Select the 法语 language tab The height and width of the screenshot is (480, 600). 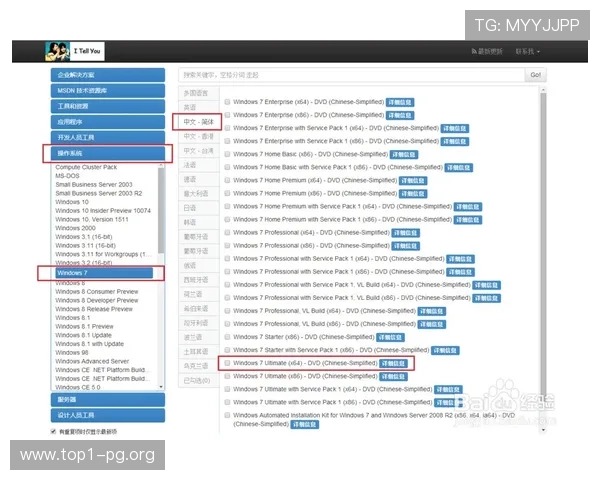pyautogui.click(x=199, y=165)
